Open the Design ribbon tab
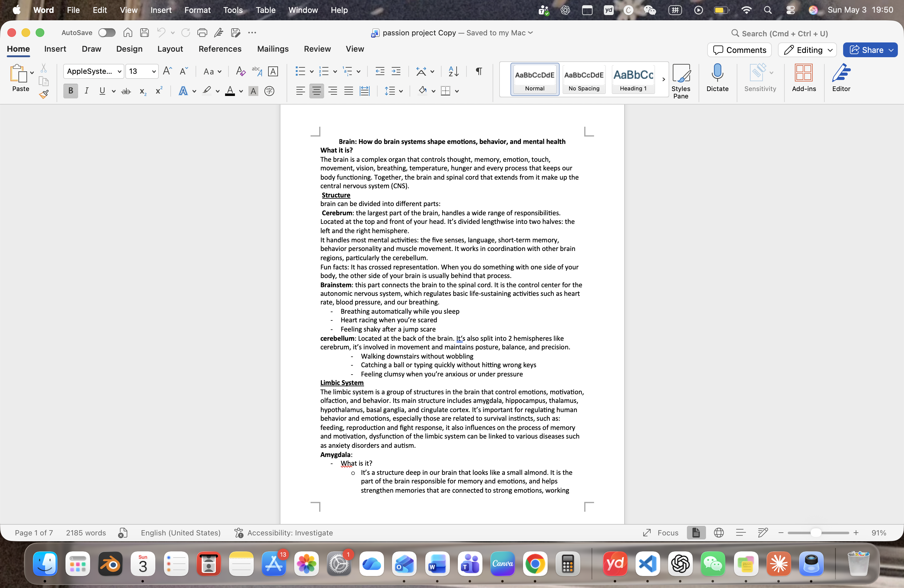This screenshot has height=588, width=904. point(129,49)
